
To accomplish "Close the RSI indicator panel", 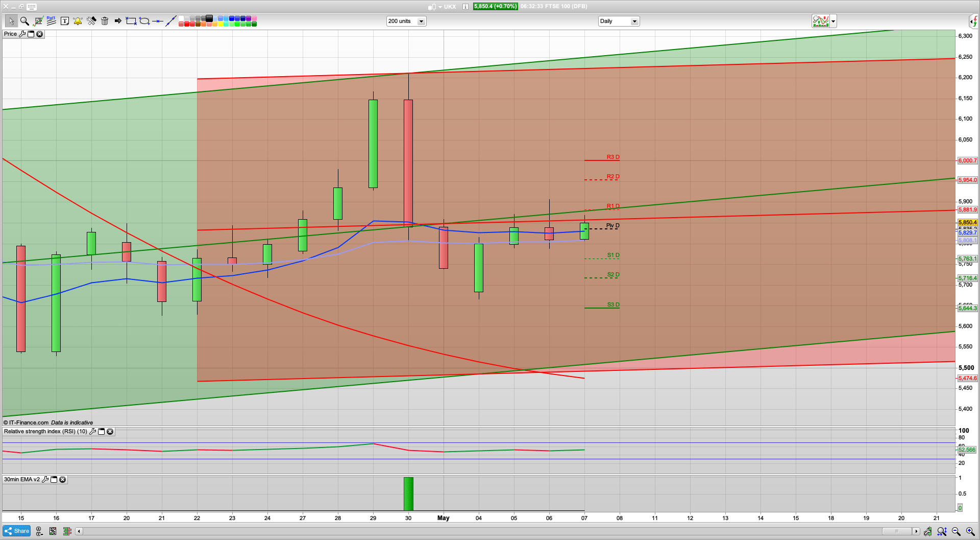I will point(110,432).
